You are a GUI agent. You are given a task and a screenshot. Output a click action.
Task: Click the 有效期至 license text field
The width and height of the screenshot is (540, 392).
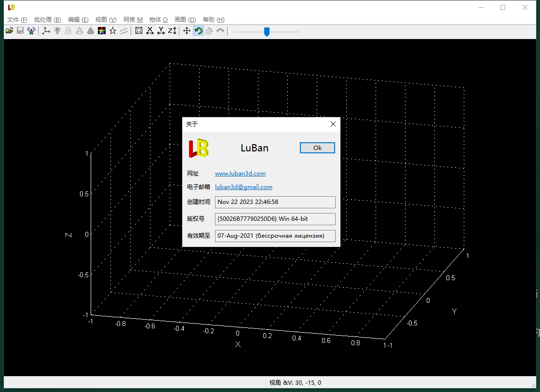coord(275,236)
